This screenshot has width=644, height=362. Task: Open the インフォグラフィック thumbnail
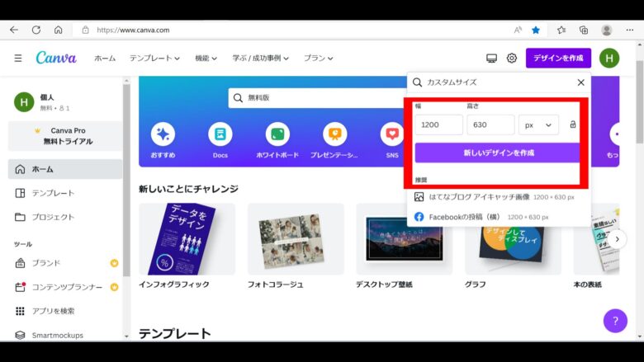click(187, 239)
